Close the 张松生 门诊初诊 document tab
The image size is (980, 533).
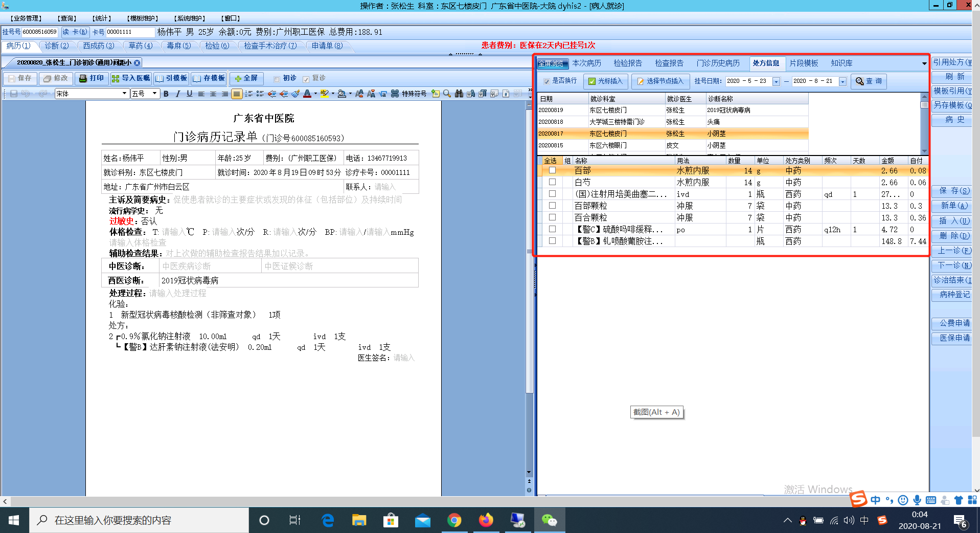pyautogui.click(x=137, y=63)
